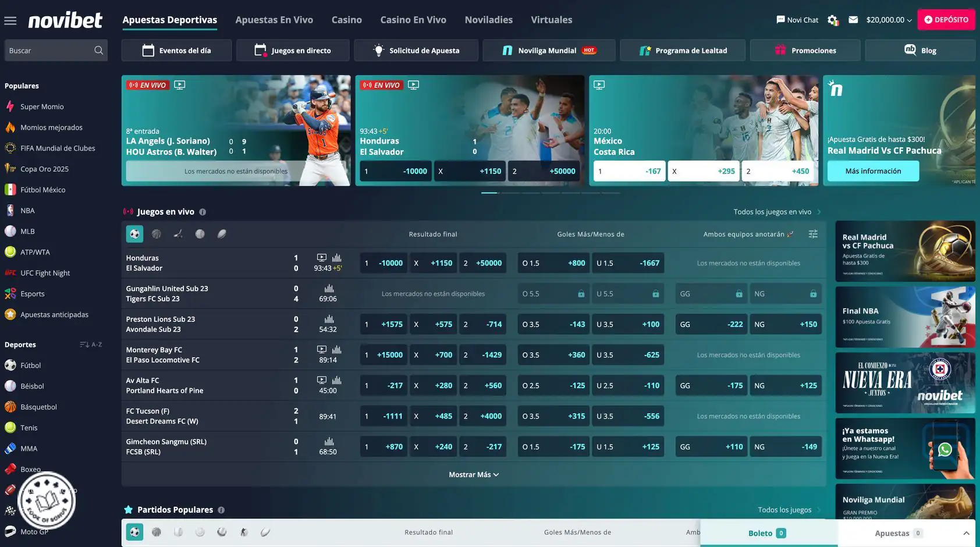
Task: Open Casino En Vivo tab
Action: [x=413, y=20]
